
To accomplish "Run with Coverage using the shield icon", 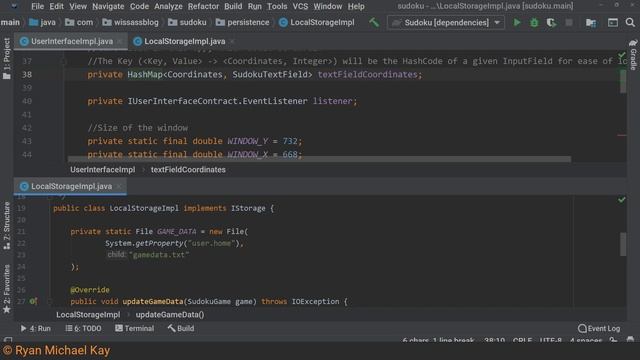I will [551, 22].
